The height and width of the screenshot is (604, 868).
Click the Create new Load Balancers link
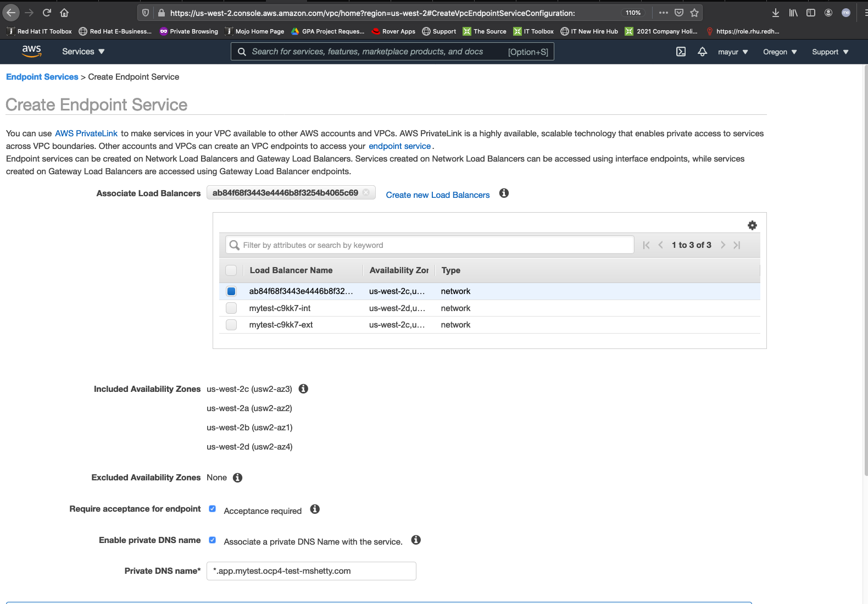437,195
